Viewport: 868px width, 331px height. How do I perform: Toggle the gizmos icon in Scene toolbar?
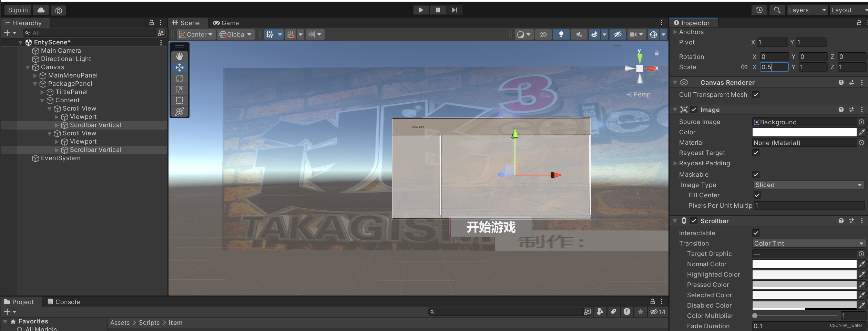tap(653, 34)
